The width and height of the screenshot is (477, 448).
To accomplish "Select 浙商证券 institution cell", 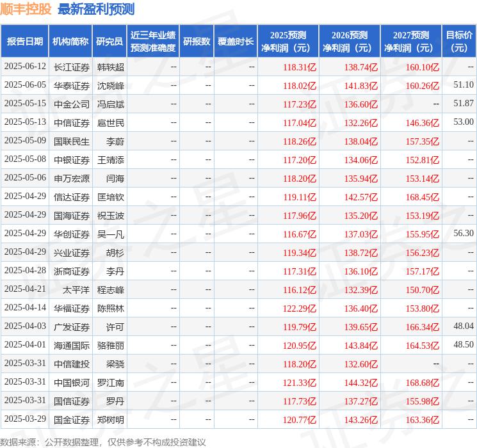I will click(72, 271).
